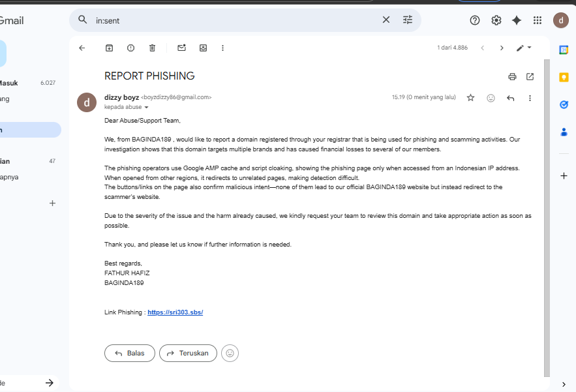Click the sender avatar 'd'
The width and height of the screenshot is (576, 392).
87,102
